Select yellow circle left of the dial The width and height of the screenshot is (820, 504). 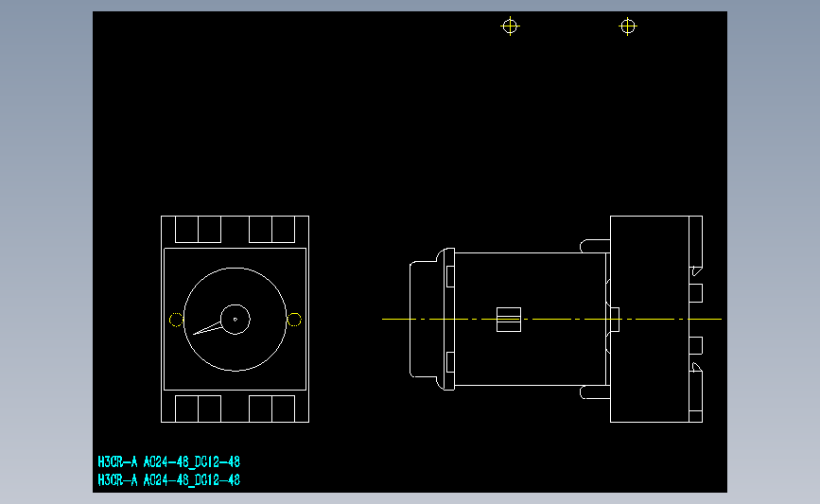coord(176,320)
